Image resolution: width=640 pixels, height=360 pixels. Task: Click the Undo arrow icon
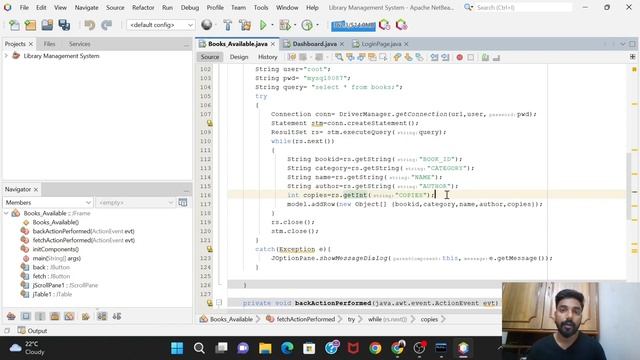[x=89, y=25]
